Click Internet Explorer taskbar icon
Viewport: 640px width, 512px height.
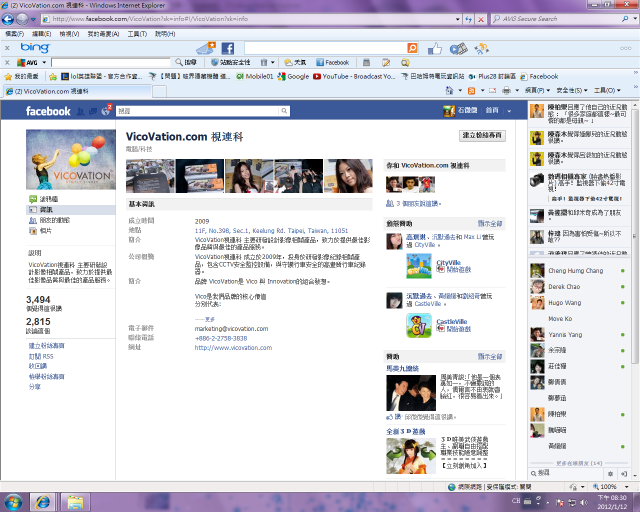[x=43, y=502]
